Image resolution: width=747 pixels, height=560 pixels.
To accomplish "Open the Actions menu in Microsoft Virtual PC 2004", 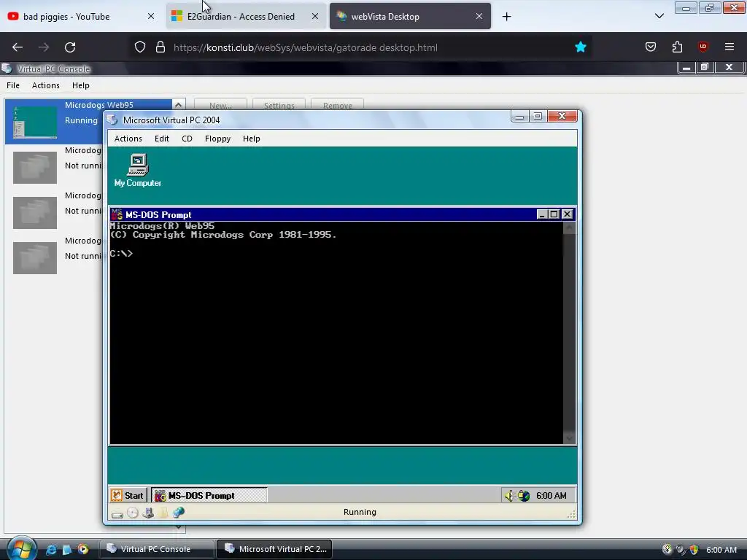I will (128, 139).
